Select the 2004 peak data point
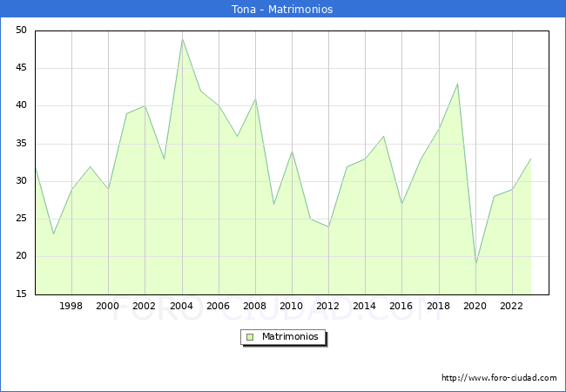566x392 pixels. [x=182, y=38]
